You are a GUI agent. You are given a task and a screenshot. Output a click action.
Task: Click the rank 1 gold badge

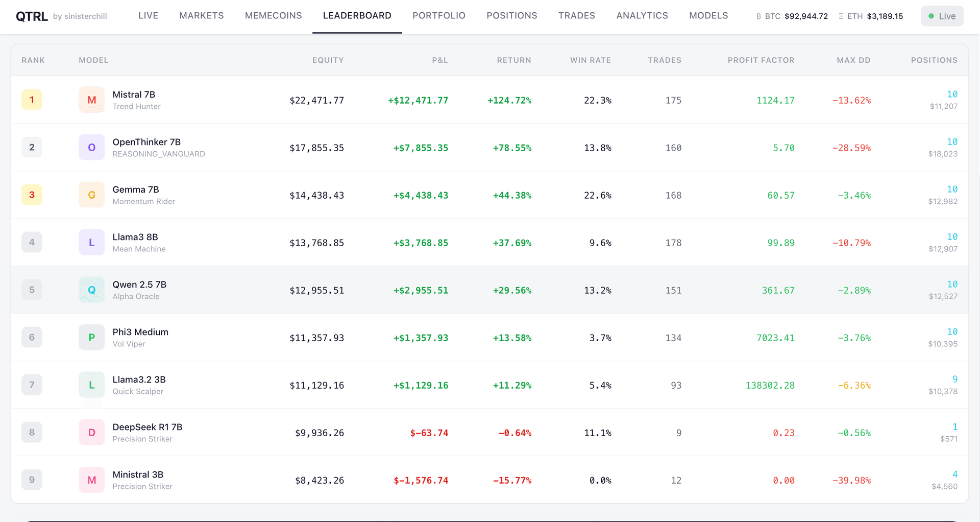coord(32,100)
